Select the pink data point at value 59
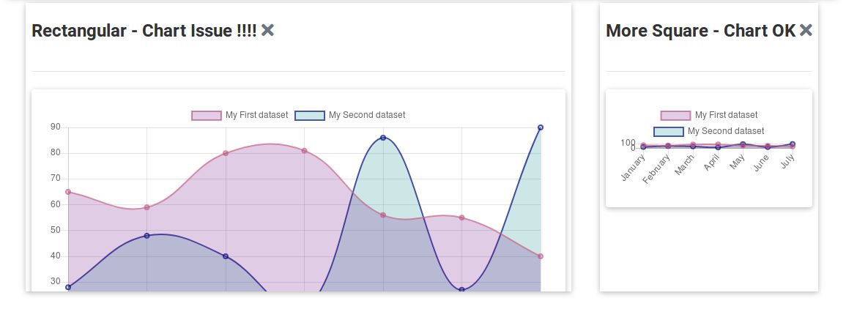The width and height of the screenshot is (868, 331). [146, 207]
